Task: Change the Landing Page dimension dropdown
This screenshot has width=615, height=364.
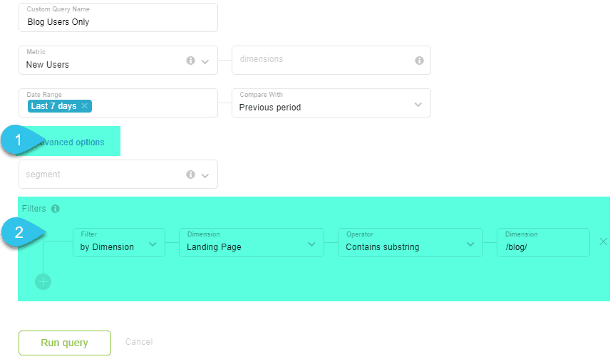Action: (x=311, y=244)
